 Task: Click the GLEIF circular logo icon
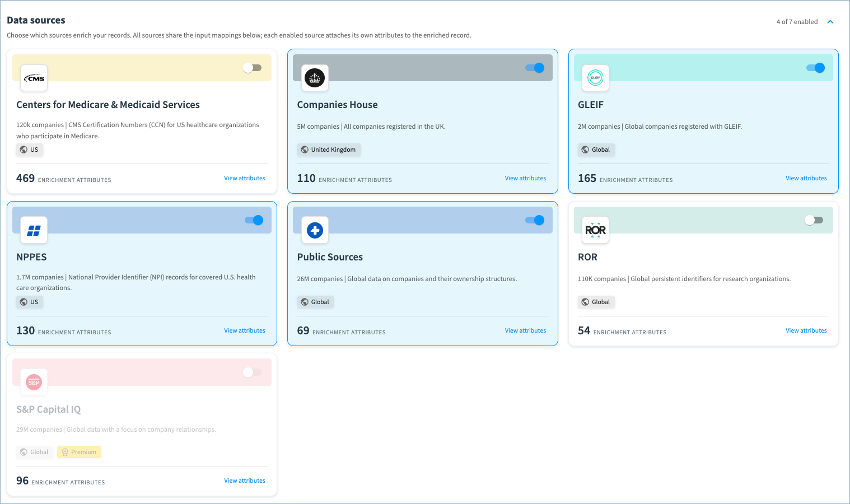pos(595,78)
